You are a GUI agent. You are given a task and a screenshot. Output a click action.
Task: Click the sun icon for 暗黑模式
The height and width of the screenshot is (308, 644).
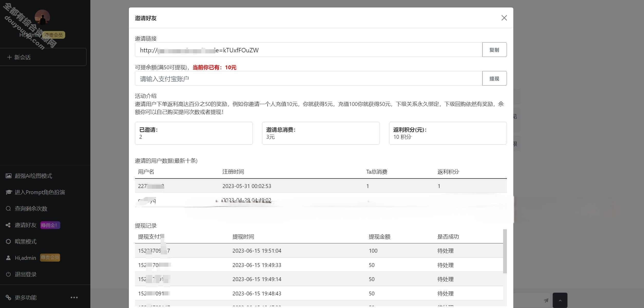(8, 241)
